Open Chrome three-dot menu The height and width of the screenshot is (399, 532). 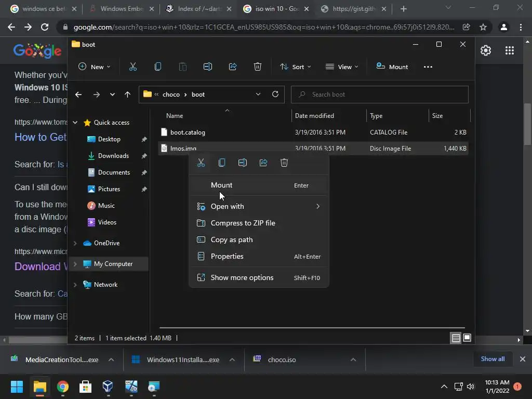tap(521, 27)
